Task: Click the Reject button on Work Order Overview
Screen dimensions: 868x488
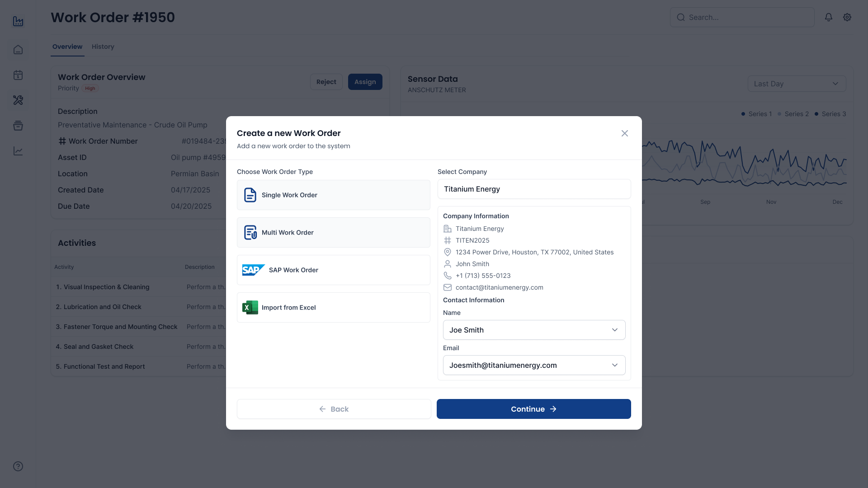Action: tap(326, 82)
